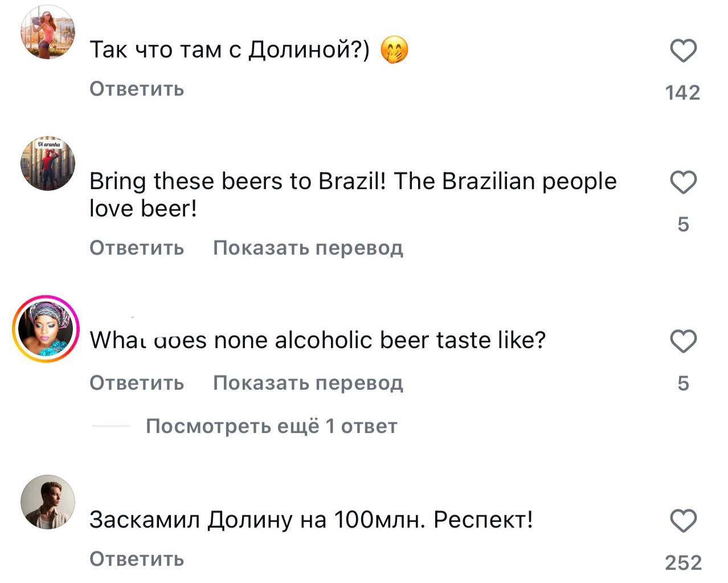Tap the 5 likes count under Brazil comment
The image size is (728, 583).
point(683,225)
